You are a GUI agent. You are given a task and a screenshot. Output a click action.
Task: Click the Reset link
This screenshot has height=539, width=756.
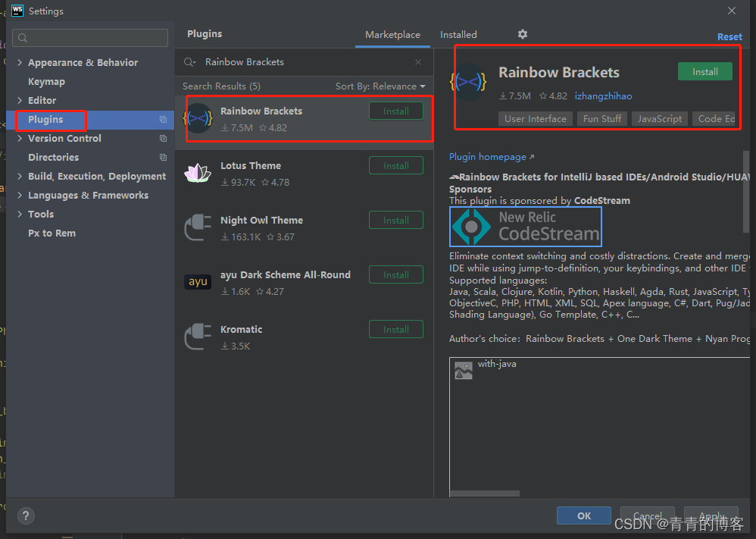click(x=729, y=36)
